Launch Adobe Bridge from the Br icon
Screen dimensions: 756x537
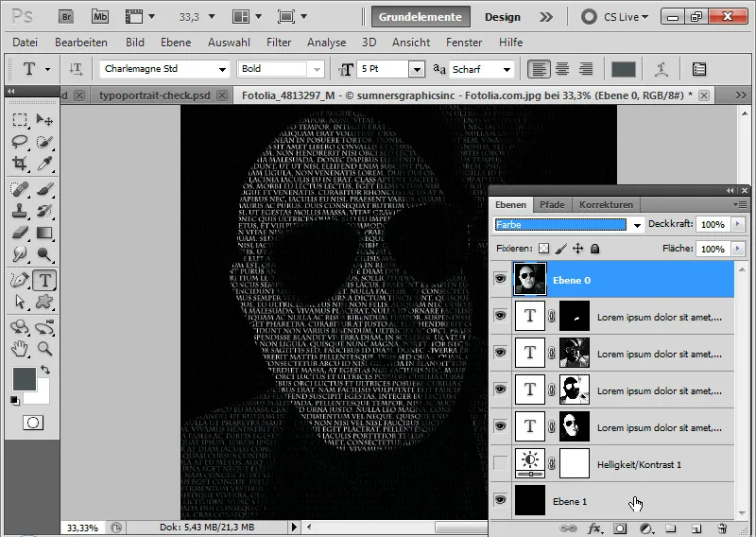[66, 17]
